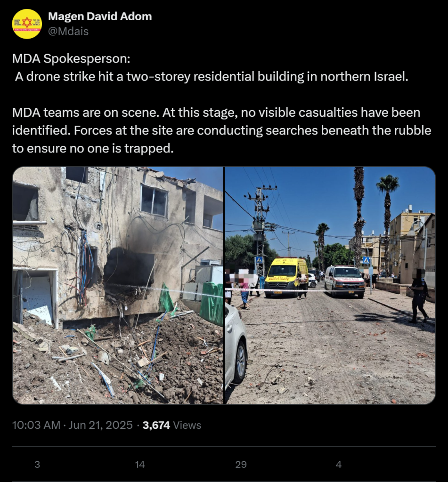This screenshot has width=448, height=482.
Task: Click the 'MDA teams are on scene' paragraph
Action: [x=221, y=130]
